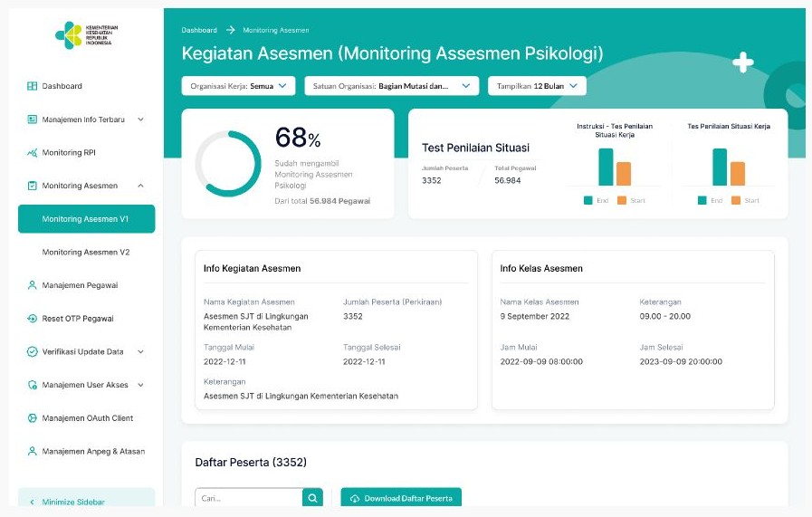Collapse Monitoring Asesmen submenu chevron
Image resolution: width=812 pixels, height=517 pixels.
[141, 186]
